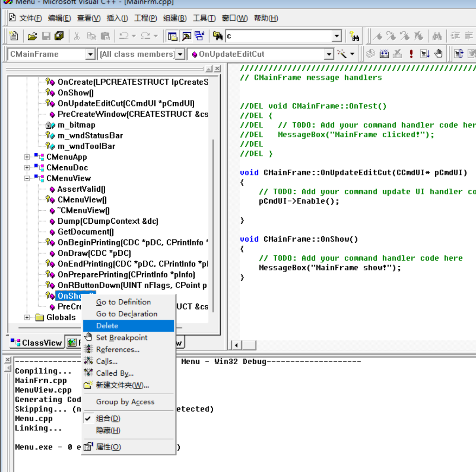
Task: Open the 帮助(H) menu
Action: click(x=266, y=18)
